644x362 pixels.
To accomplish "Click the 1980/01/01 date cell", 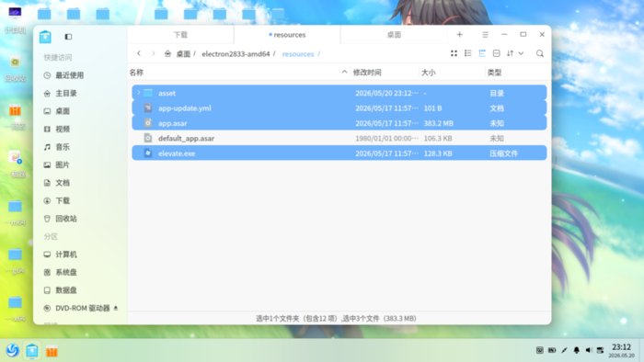I will [386, 139].
